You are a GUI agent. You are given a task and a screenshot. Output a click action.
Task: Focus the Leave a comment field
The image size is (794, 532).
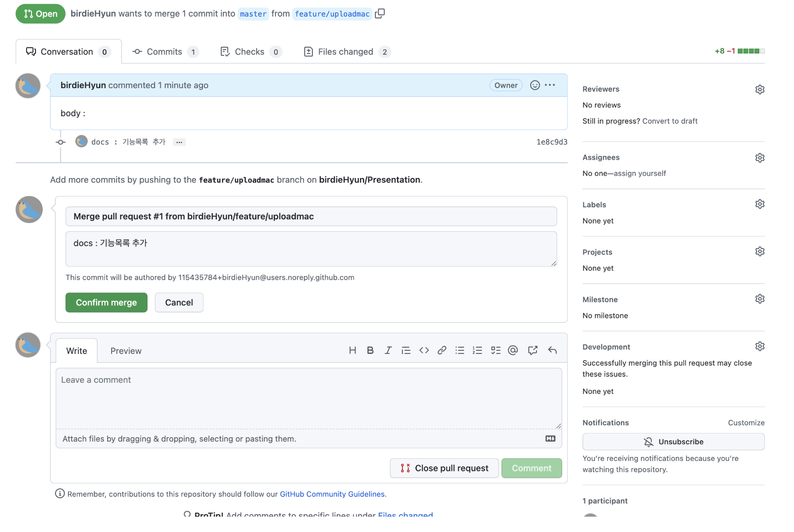pos(309,398)
